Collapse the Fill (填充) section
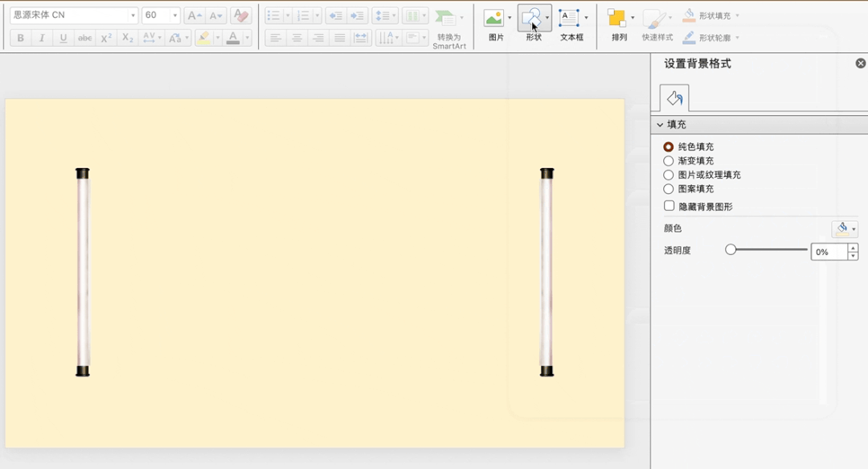The image size is (868, 469). [660, 125]
